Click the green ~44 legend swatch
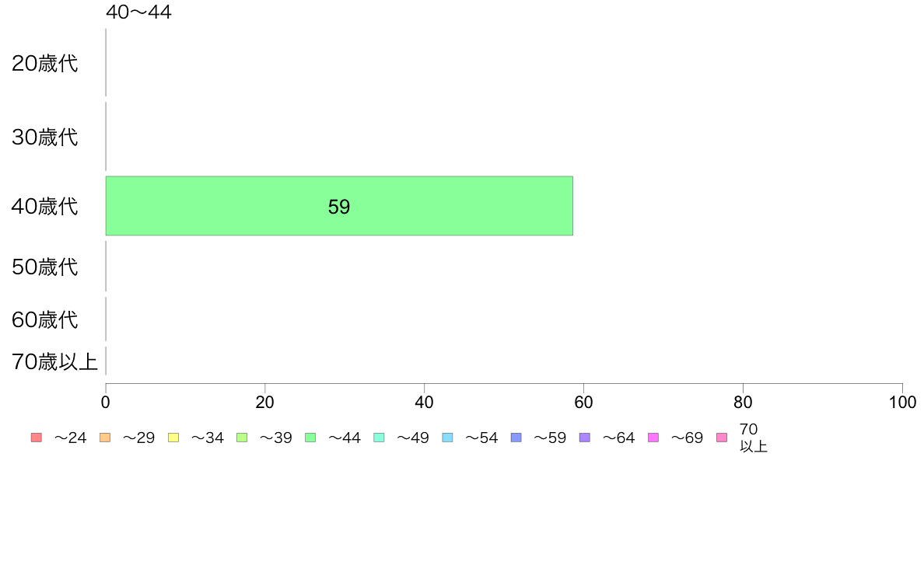924x572 pixels. coord(310,438)
